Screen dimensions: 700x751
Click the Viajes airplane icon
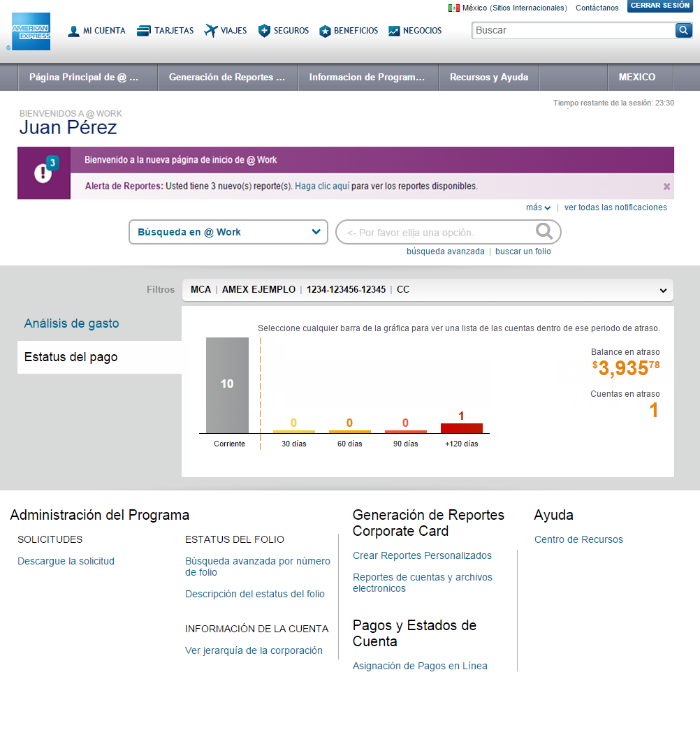(x=211, y=31)
